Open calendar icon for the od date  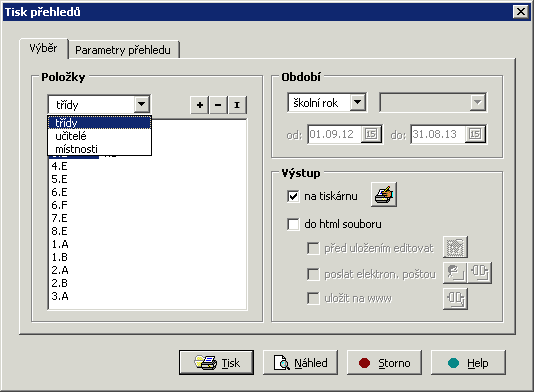point(371,134)
